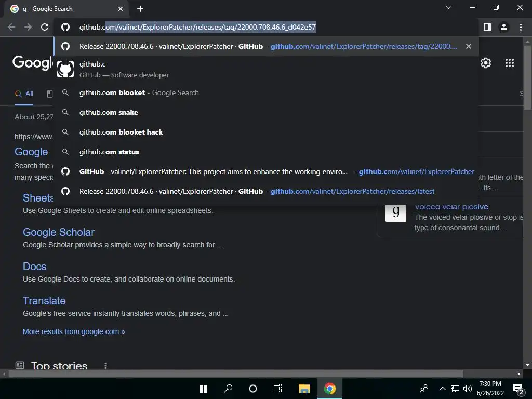532x399 pixels.
Task: Choose the 'github.com status' suggestion
Action: 265,152
